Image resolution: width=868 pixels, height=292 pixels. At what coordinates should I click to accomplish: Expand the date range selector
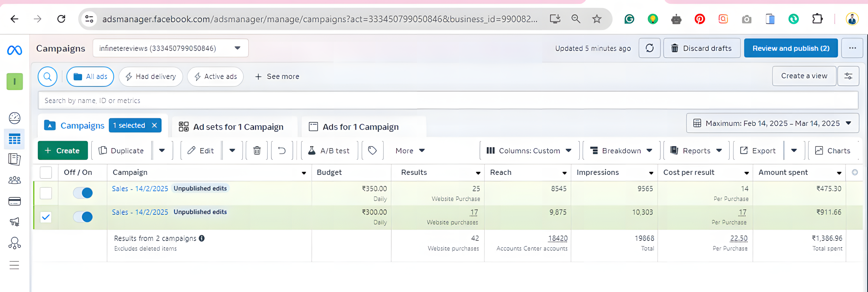click(x=772, y=123)
